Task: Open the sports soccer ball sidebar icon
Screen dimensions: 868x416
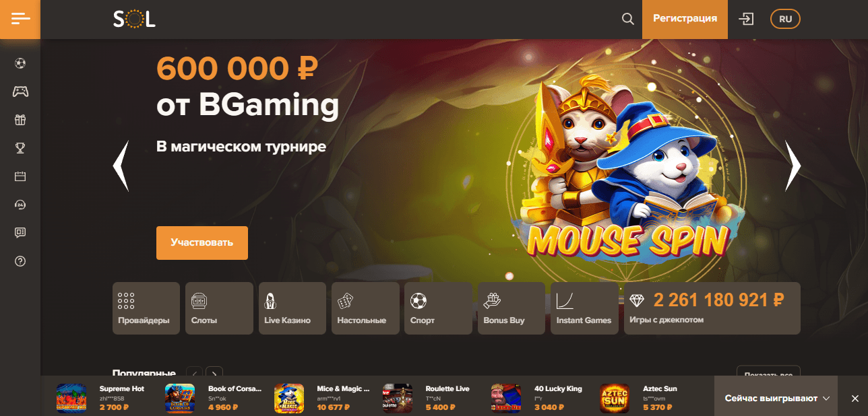Action: click(20, 64)
